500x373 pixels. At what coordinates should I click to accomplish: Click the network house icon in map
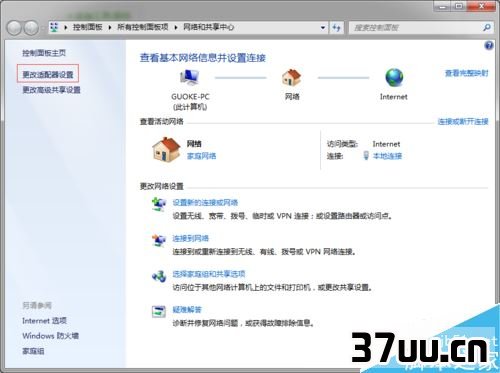(x=291, y=78)
